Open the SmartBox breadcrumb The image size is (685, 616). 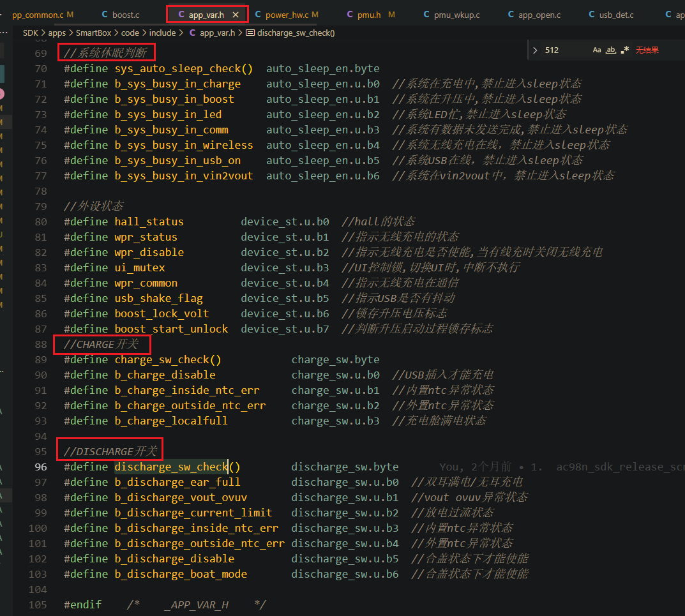click(x=93, y=33)
